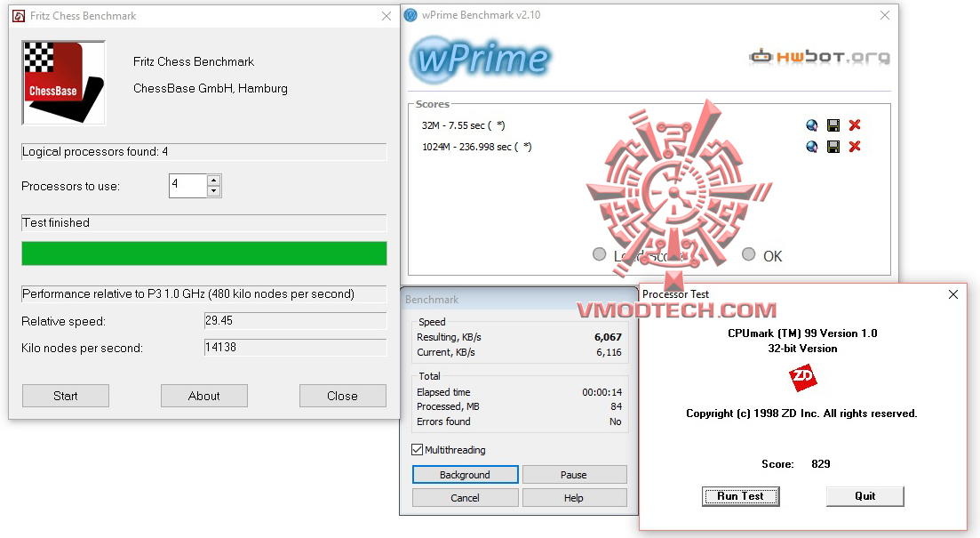Decrease processors to use with down arrow
980x538 pixels.
(214, 191)
